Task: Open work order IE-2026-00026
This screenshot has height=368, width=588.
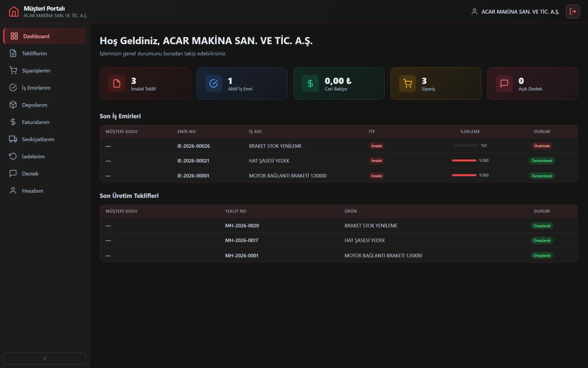Action: click(x=338, y=146)
